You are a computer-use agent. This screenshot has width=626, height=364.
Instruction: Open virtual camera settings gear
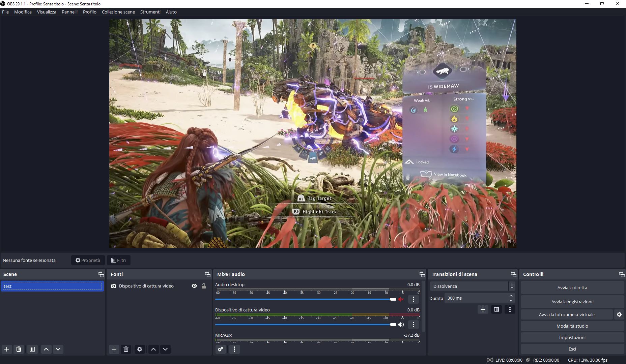pos(619,314)
